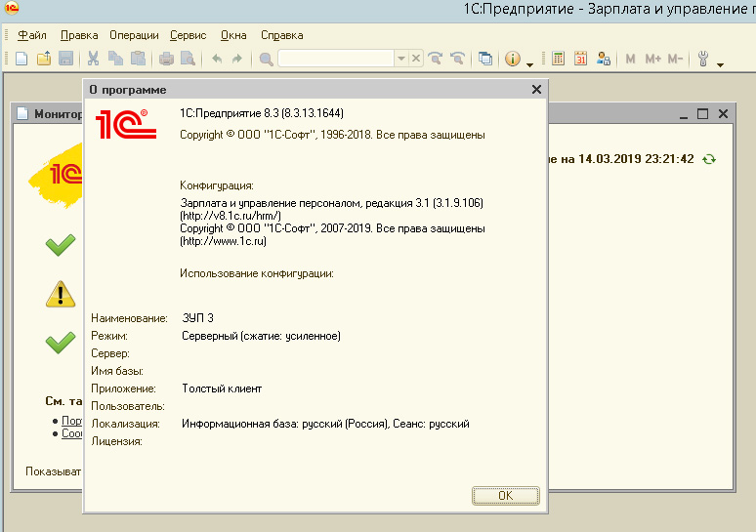Expand the dropdown arrow beside the info icon
Viewport: 756px width, 532px height.
point(529,64)
